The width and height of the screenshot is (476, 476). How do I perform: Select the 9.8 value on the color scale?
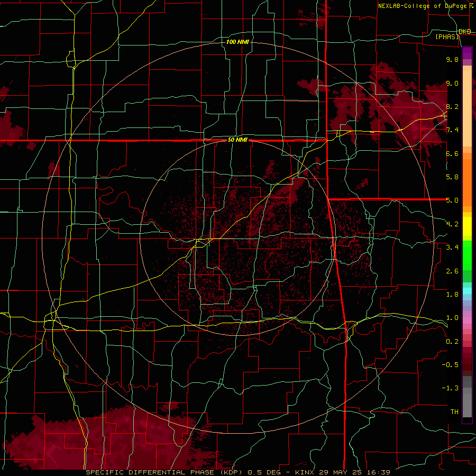(452, 59)
